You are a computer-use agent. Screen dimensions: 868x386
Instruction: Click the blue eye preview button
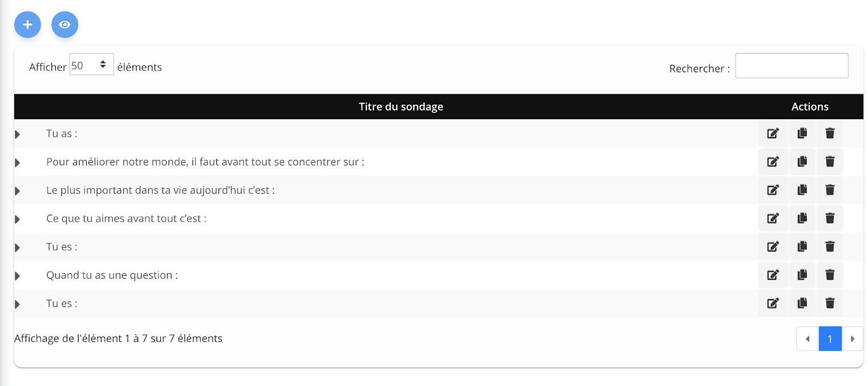[x=65, y=24]
